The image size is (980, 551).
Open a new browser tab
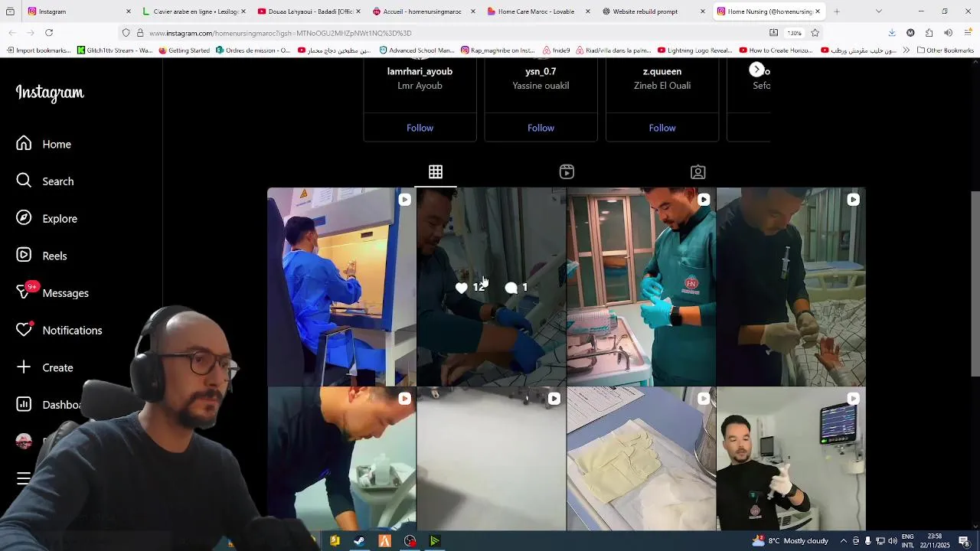[x=837, y=11]
